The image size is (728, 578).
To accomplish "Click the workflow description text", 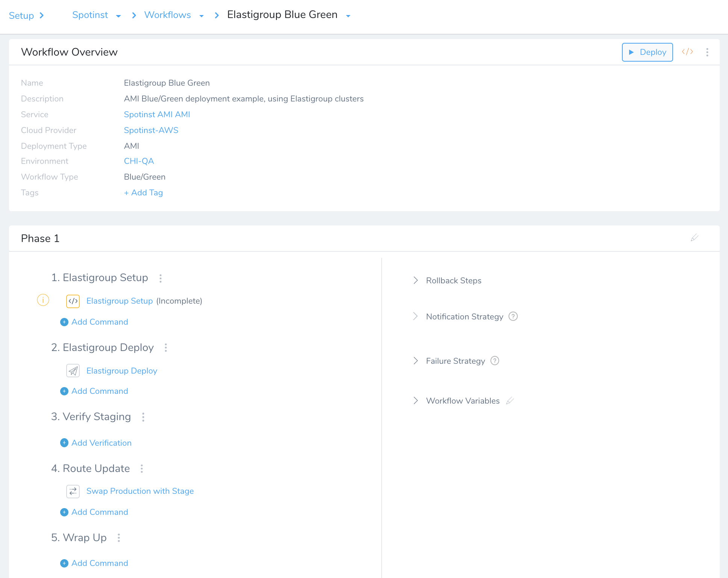I will [x=244, y=98].
